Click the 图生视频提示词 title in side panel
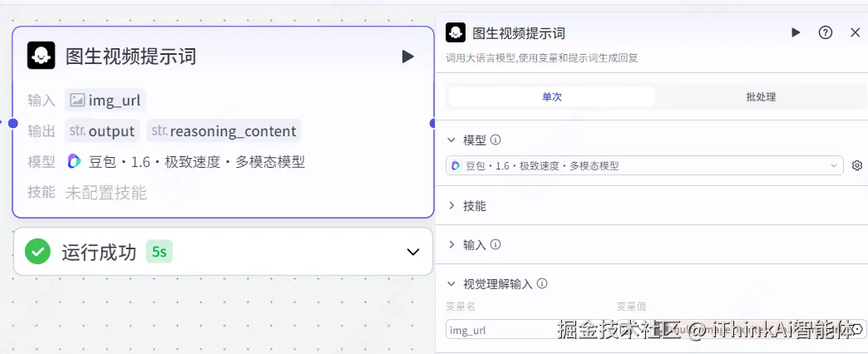This screenshot has height=354, width=868. click(x=518, y=33)
